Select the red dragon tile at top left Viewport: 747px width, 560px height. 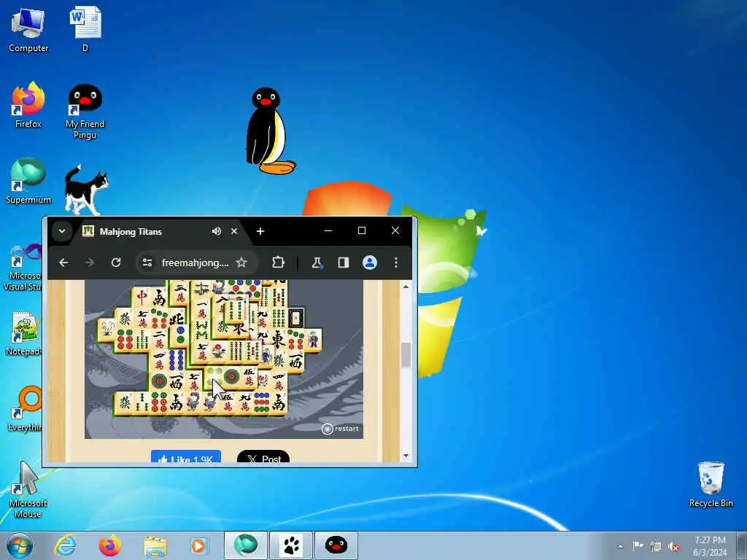pyautogui.click(x=142, y=297)
